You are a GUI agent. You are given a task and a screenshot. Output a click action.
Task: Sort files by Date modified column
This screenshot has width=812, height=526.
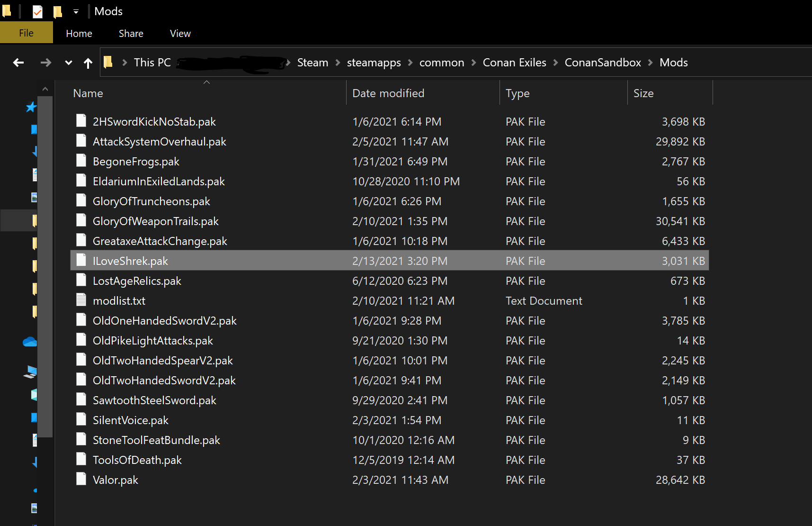coord(388,93)
